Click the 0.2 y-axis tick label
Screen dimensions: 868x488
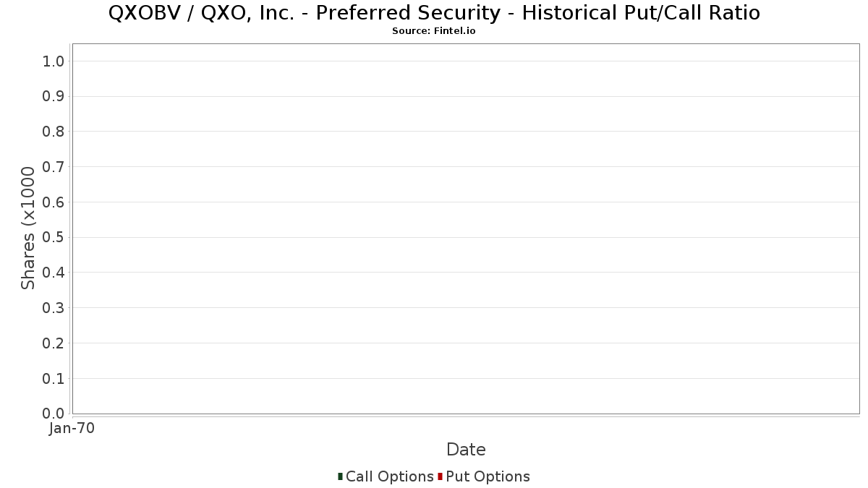coord(54,343)
